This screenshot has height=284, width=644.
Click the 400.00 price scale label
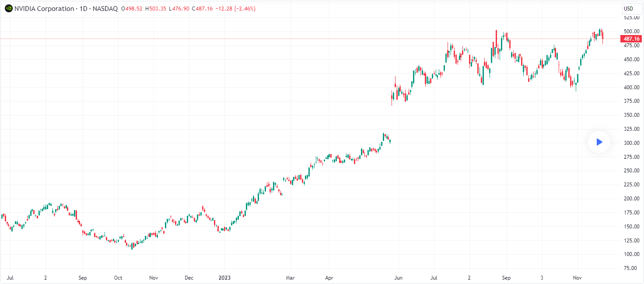(630, 88)
